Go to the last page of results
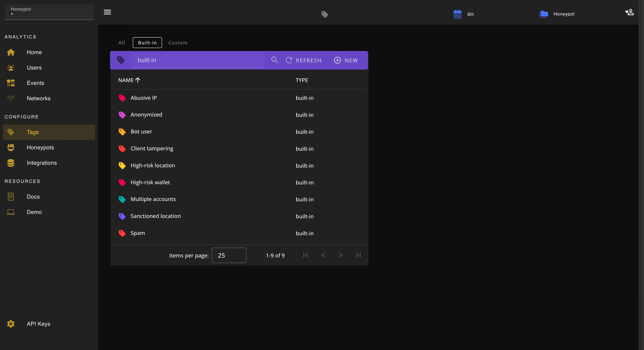This screenshot has height=350, width=644. (358, 255)
